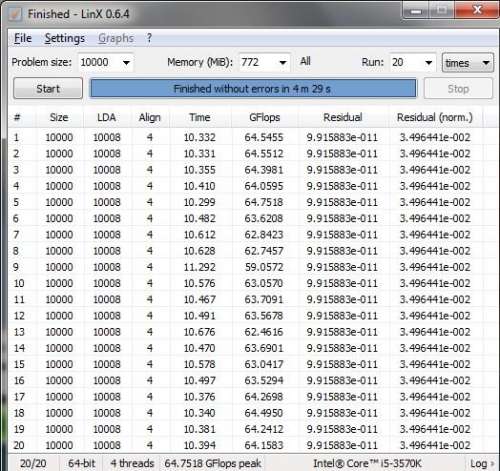Click the 64.7518 GFlops peak status entry

tap(213, 463)
